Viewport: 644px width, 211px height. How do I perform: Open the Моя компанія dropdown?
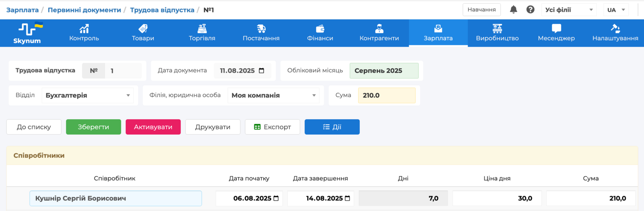click(x=273, y=95)
